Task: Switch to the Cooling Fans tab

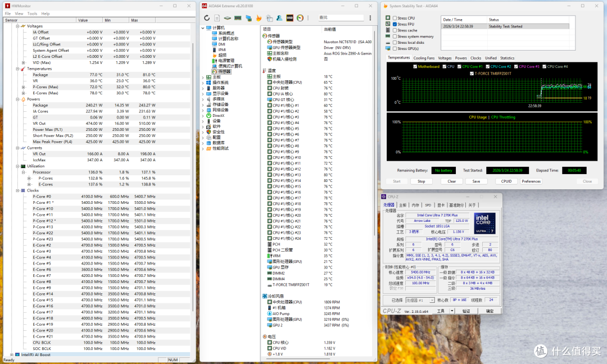Action: 424,58
